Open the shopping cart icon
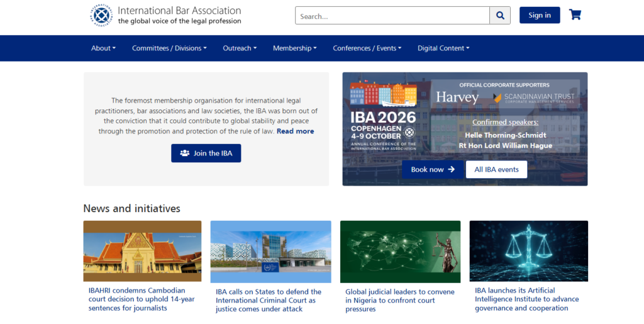644x324 pixels. point(575,14)
